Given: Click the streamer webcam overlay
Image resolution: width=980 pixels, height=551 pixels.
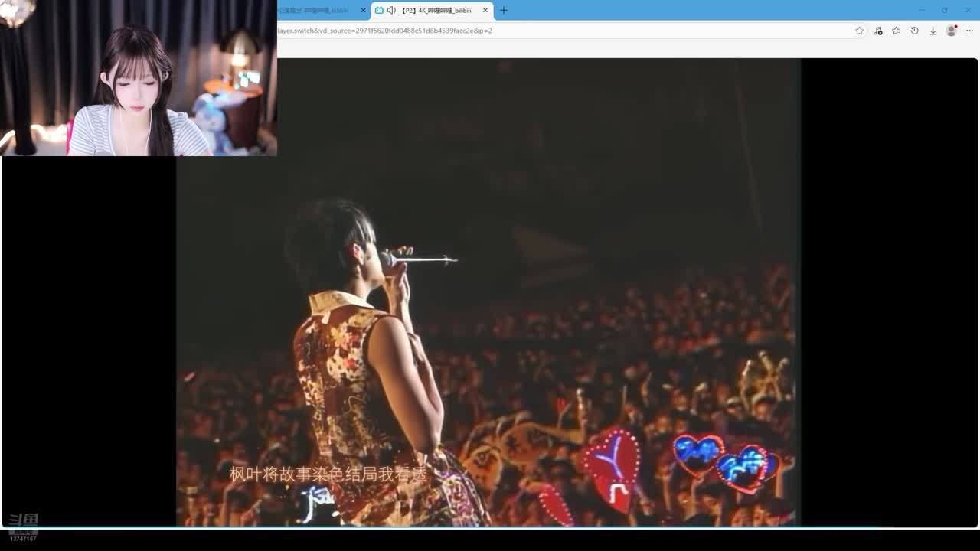Looking at the screenshot, I should click(x=138, y=78).
